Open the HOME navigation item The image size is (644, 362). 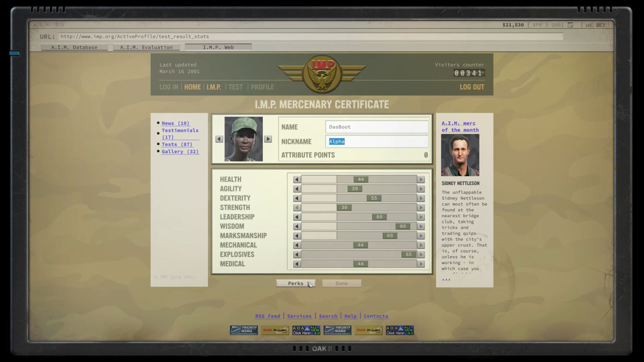(192, 87)
